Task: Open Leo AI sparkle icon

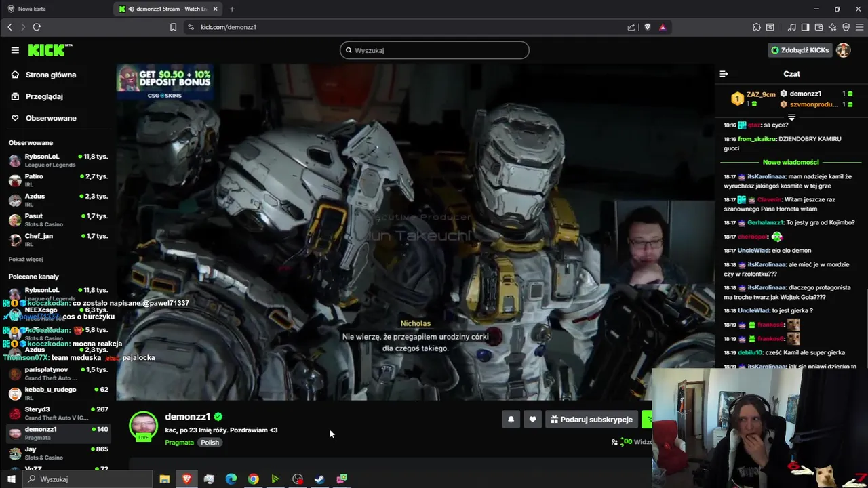Action: tap(832, 27)
